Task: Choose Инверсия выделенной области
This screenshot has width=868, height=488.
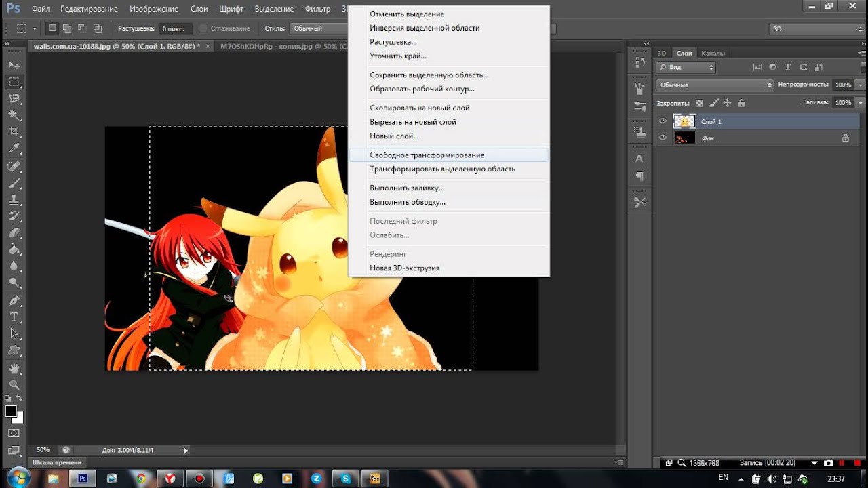Action: coord(449,28)
